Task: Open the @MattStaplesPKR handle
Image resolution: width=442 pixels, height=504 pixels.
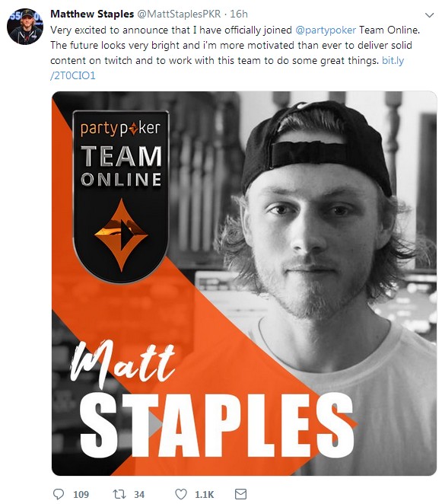Action: point(180,14)
